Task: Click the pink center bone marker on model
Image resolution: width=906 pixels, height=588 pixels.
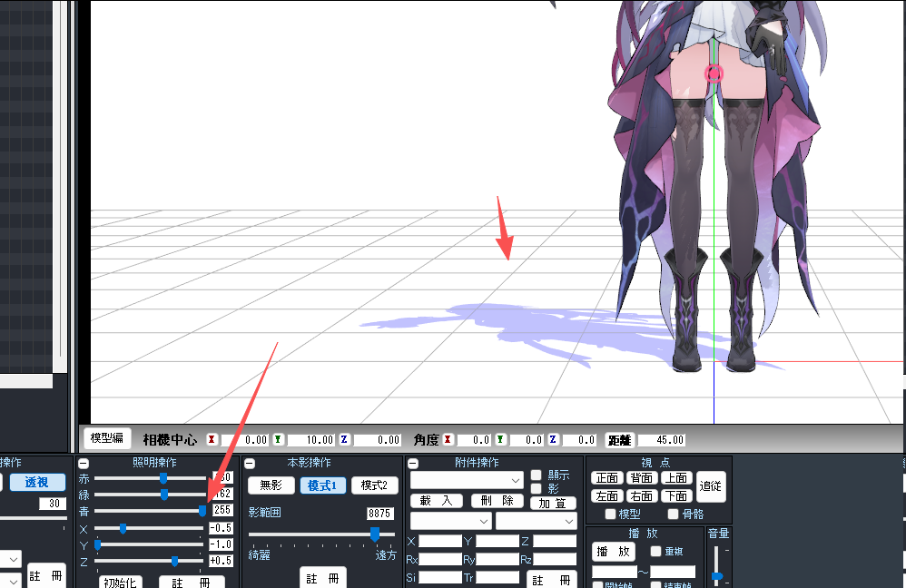Action: click(x=714, y=73)
